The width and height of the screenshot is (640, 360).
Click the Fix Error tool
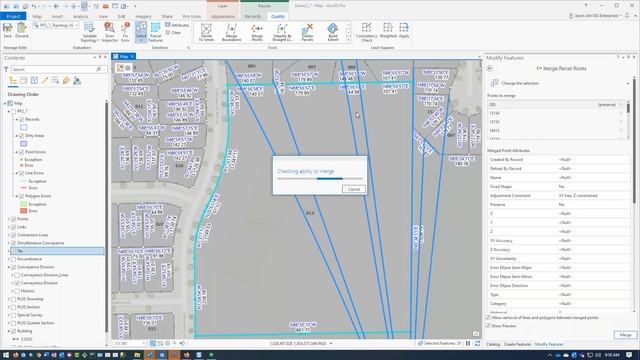coord(125,32)
